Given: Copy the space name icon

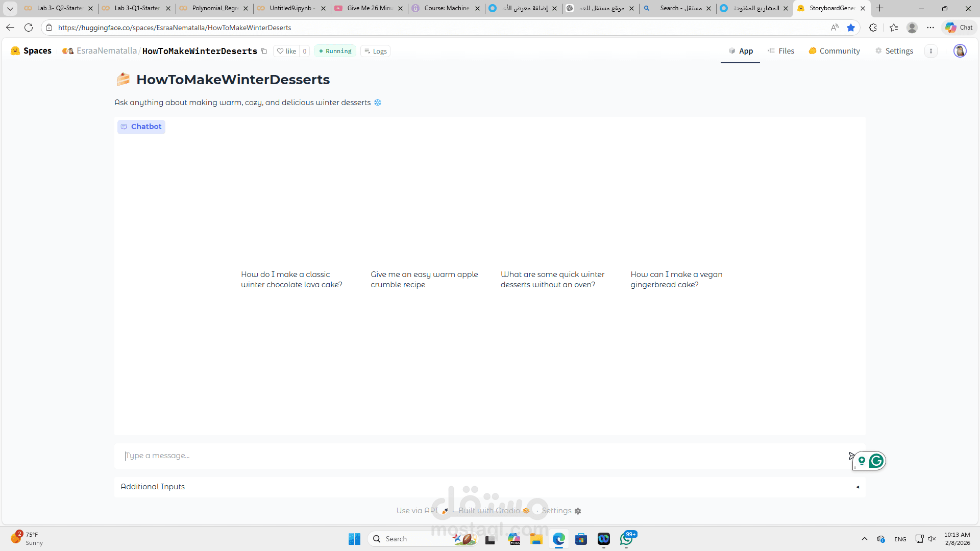Looking at the screenshot, I should (x=264, y=51).
